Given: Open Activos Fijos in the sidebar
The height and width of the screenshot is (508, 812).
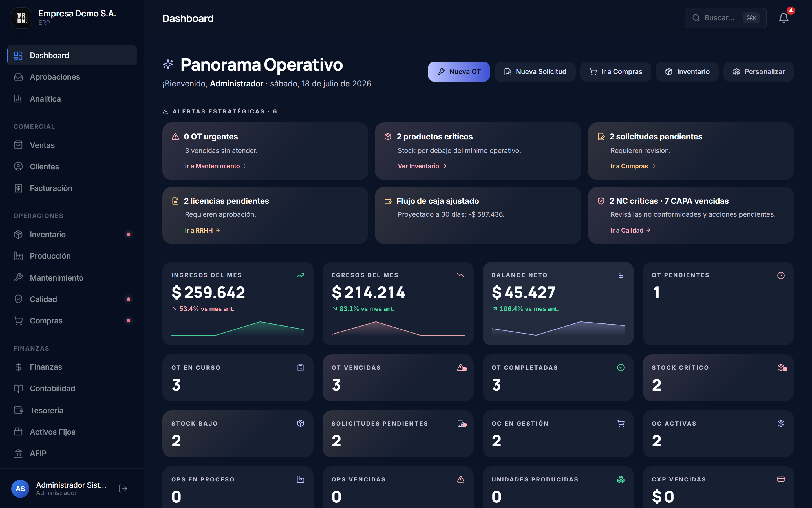Looking at the screenshot, I should pyautogui.click(x=72, y=432).
